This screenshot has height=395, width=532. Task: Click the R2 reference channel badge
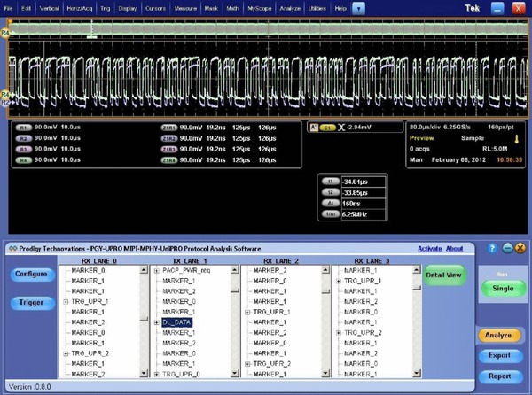pyautogui.click(x=23, y=138)
